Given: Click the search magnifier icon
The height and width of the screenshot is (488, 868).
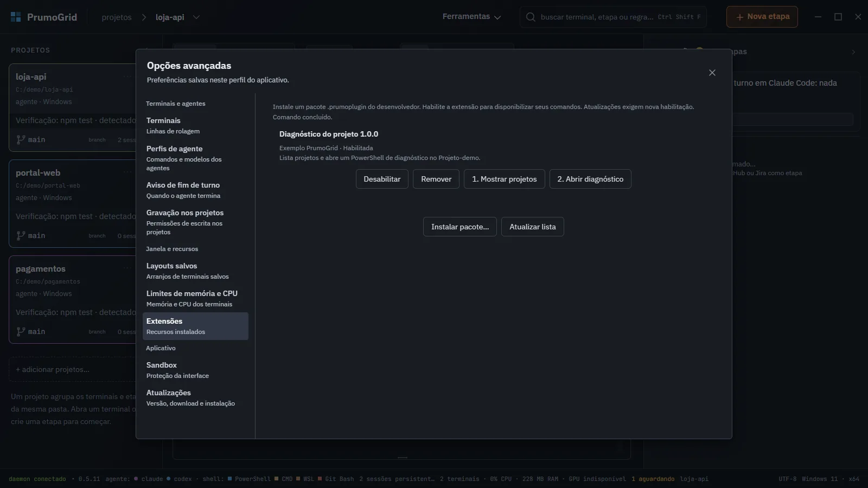Looking at the screenshot, I should tap(531, 17).
